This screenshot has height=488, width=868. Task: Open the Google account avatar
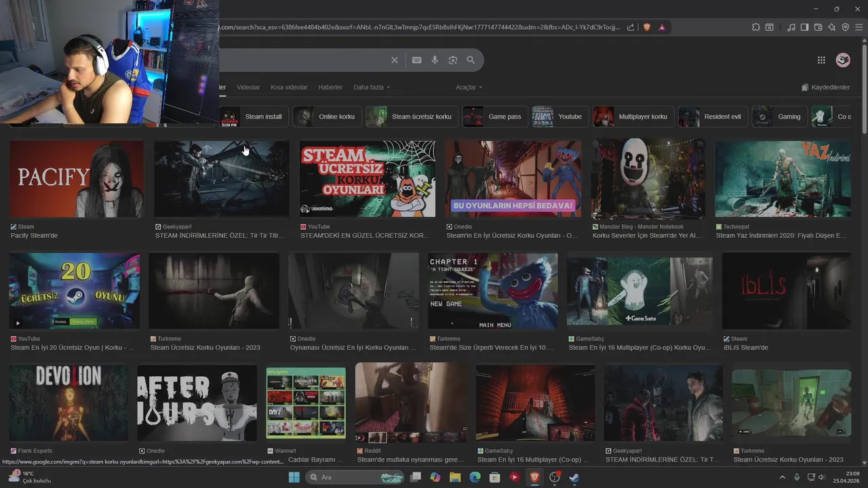pos(843,60)
